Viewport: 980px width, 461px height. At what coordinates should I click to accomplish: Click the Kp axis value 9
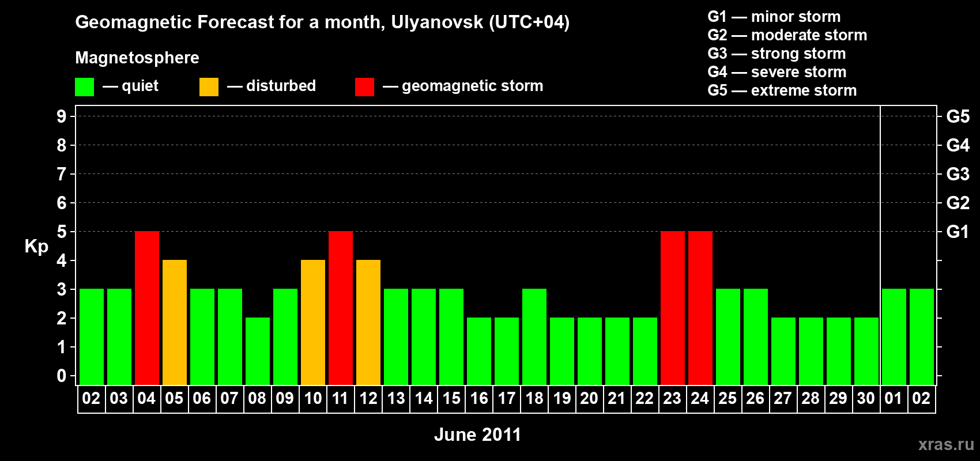[62, 116]
